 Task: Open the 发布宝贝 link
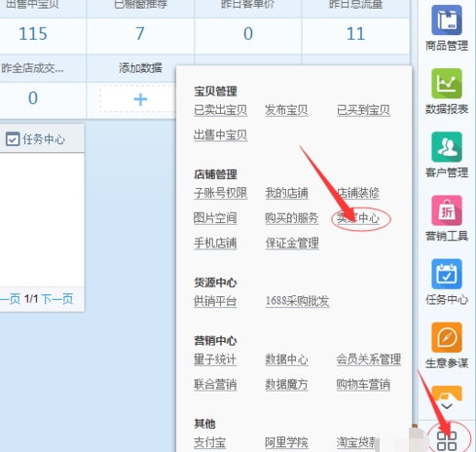coord(286,110)
